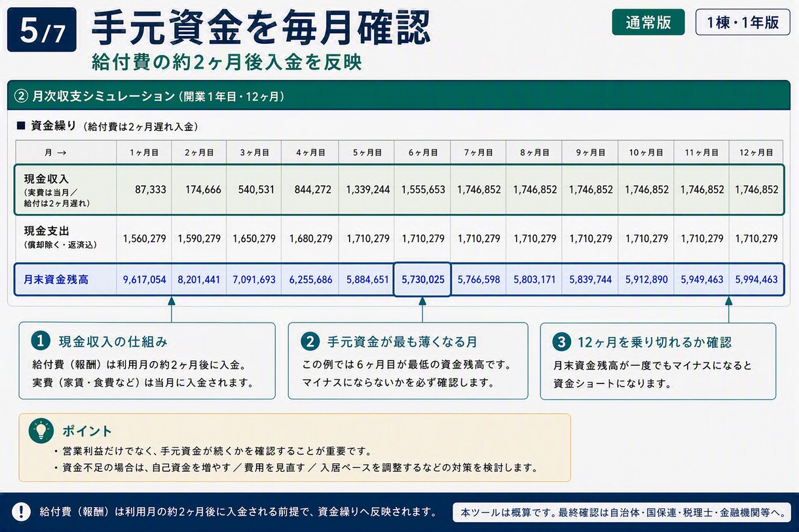
Task: Click the 7ヶ月目 column header
Action: click(x=478, y=152)
